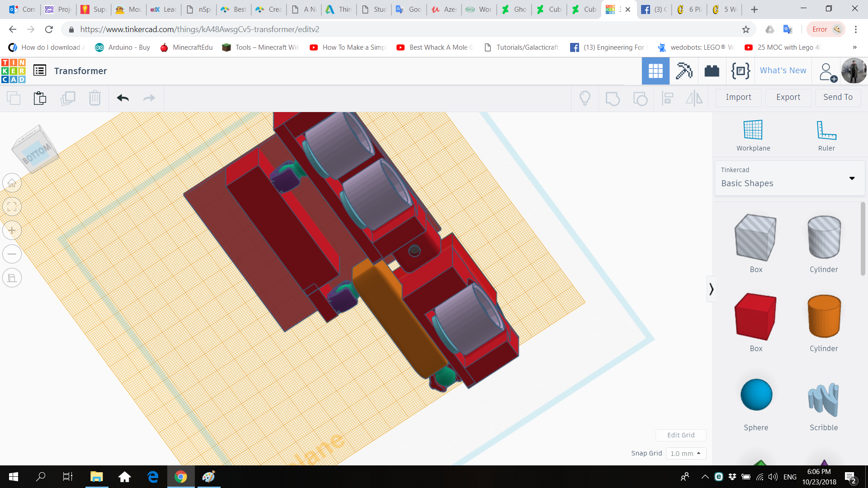Select the Sphere shape thumbnail
This screenshot has height=488, width=868.
[755, 394]
